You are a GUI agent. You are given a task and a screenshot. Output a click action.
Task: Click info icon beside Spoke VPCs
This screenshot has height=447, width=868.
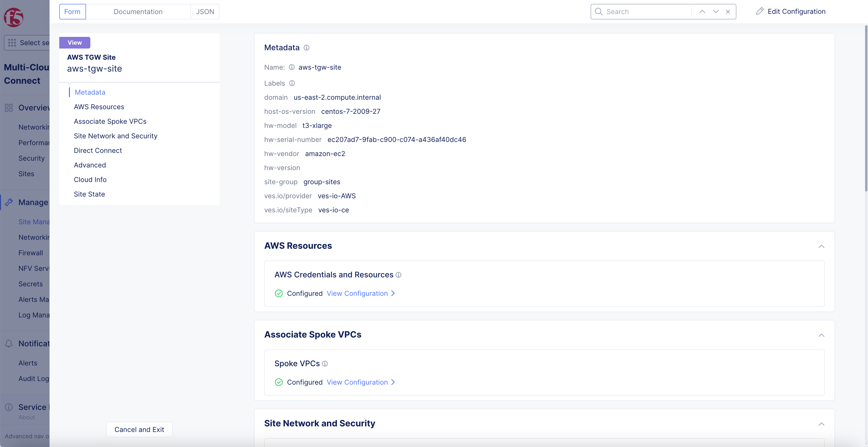(325, 364)
